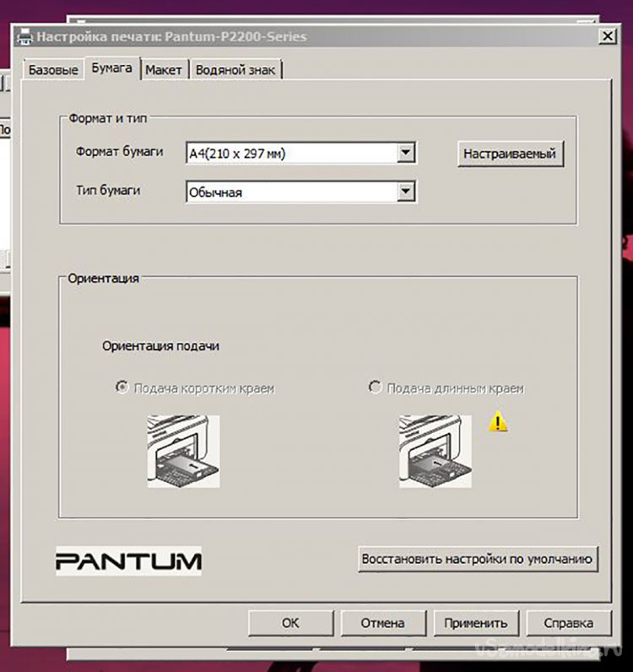Click the 'Обычная' paper type field
This screenshot has height=672, width=633.
coord(291,192)
